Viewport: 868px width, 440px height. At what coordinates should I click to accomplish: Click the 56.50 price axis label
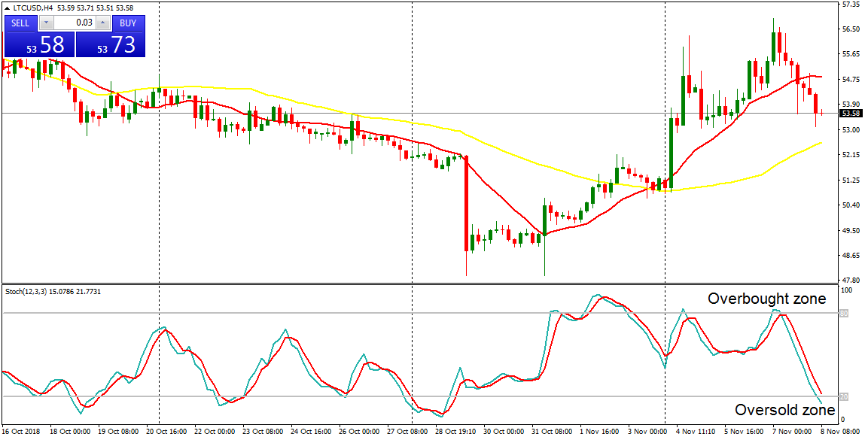click(x=850, y=29)
